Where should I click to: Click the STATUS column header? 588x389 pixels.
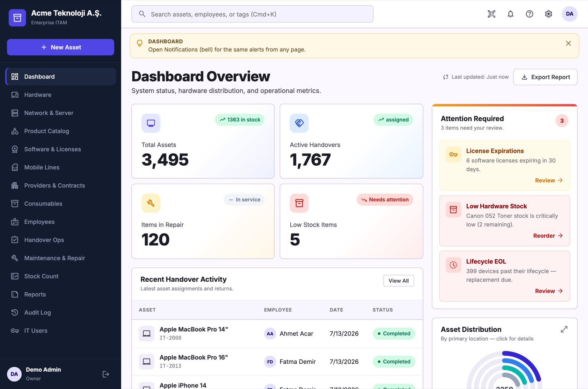click(383, 310)
